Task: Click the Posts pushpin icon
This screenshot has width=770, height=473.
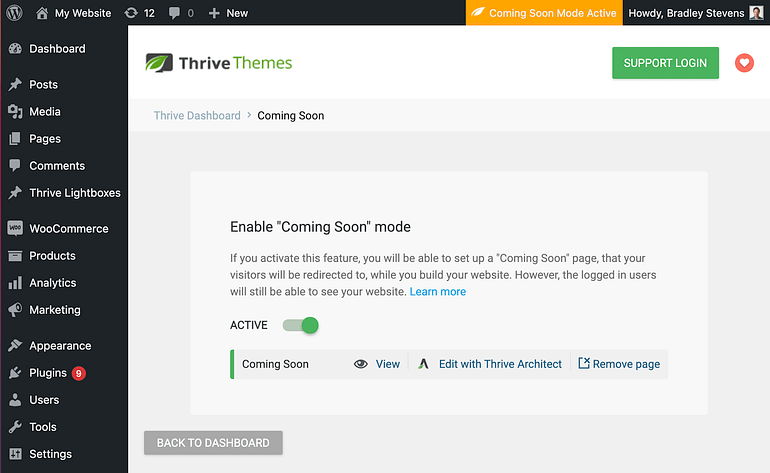Action: tap(15, 84)
